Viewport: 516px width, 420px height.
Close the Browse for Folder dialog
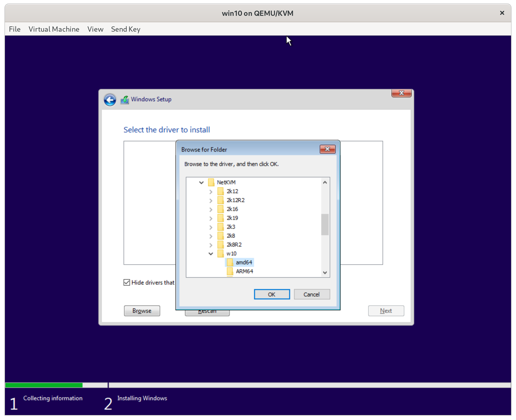[327, 149]
